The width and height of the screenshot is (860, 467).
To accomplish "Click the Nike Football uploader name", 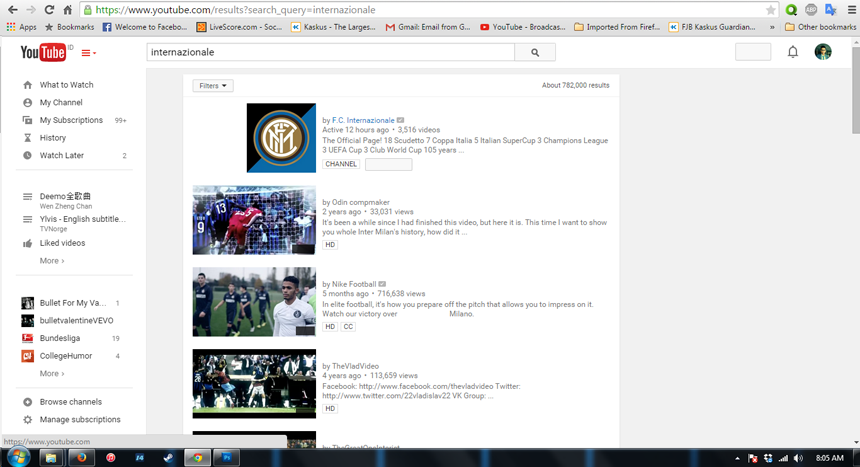I will coord(354,284).
